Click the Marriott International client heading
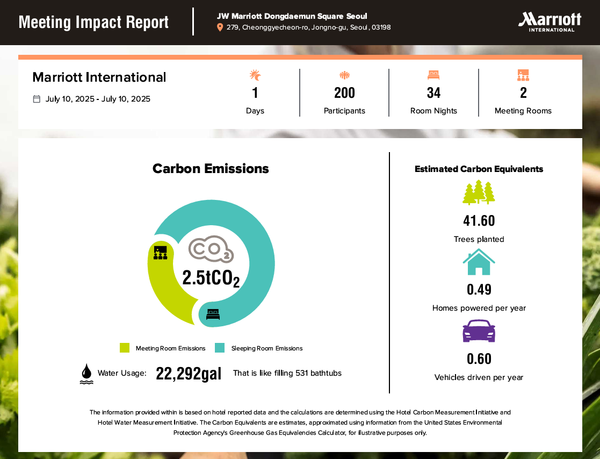The image size is (600, 459). 99,77
